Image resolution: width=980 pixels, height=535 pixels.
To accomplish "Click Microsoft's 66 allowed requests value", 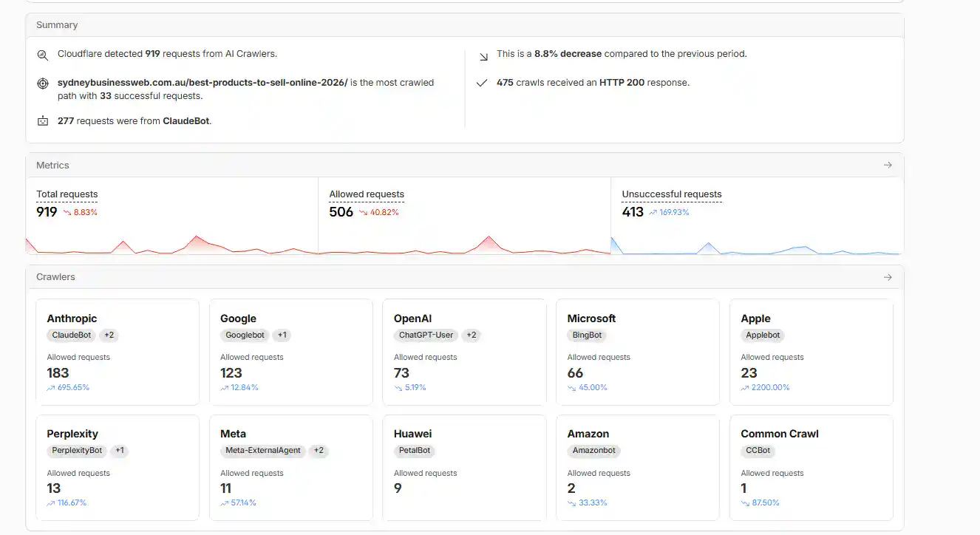I will click(x=575, y=373).
